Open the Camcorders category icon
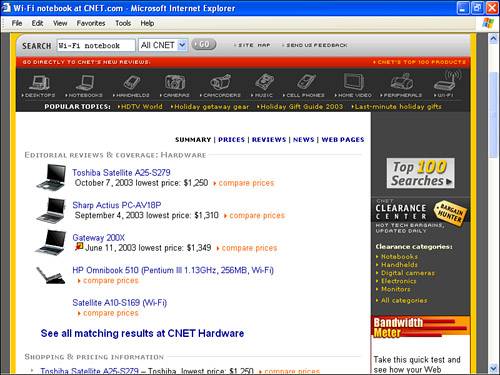Screen dimensions: 500x375 [220, 82]
